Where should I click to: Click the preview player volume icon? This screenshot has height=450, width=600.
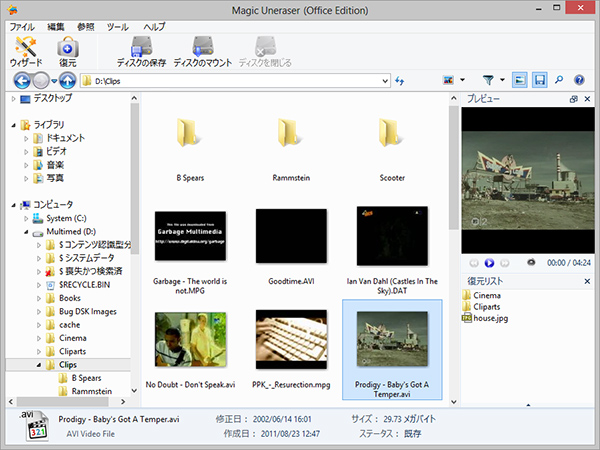(x=531, y=262)
